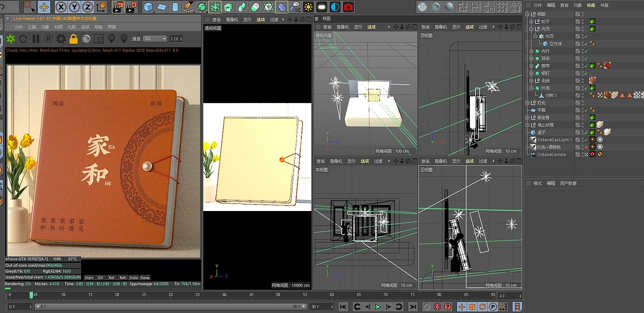Click the green timeline scrubber handle

(32, 296)
